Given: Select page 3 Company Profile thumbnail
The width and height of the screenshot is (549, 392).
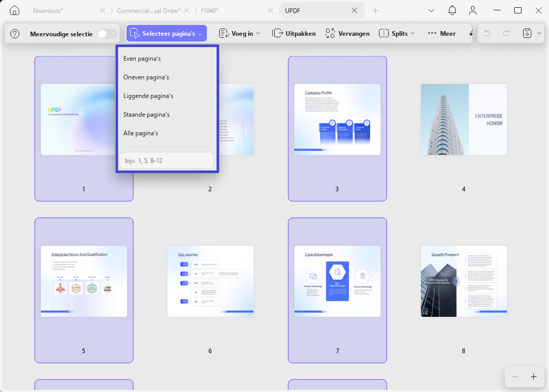Looking at the screenshot, I should [x=337, y=119].
